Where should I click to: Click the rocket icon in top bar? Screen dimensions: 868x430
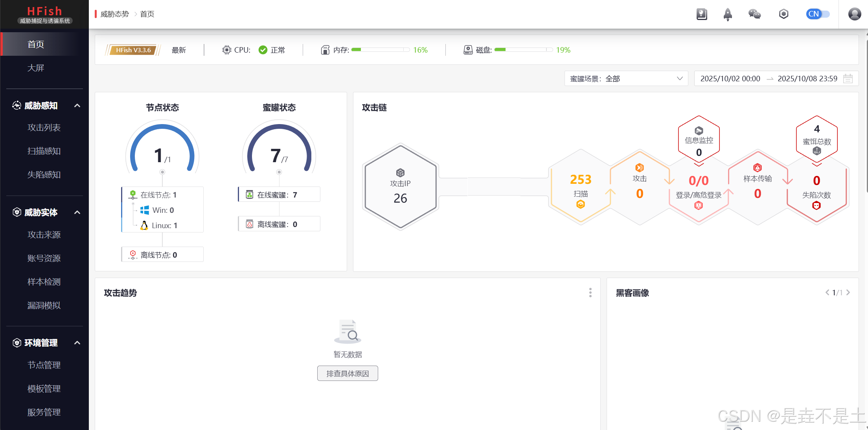[x=728, y=14]
